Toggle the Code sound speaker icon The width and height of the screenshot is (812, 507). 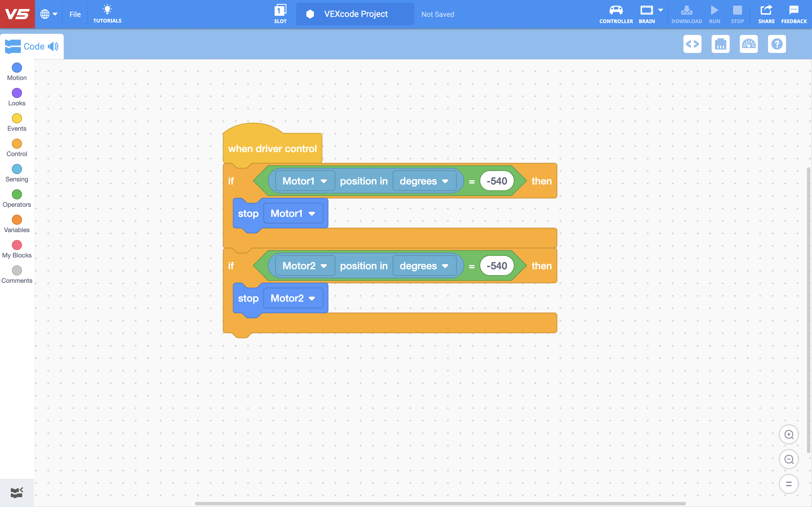(x=53, y=46)
